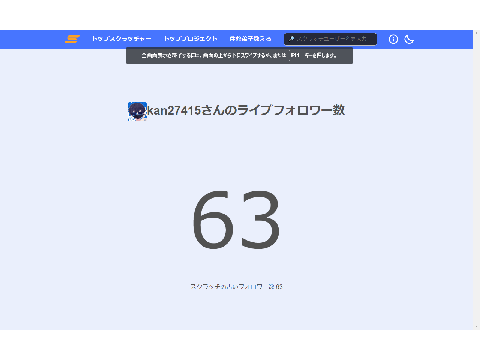The height and width of the screenshot is (360, 480).
Task: Open the third navigation menu item
Action: 250,39
